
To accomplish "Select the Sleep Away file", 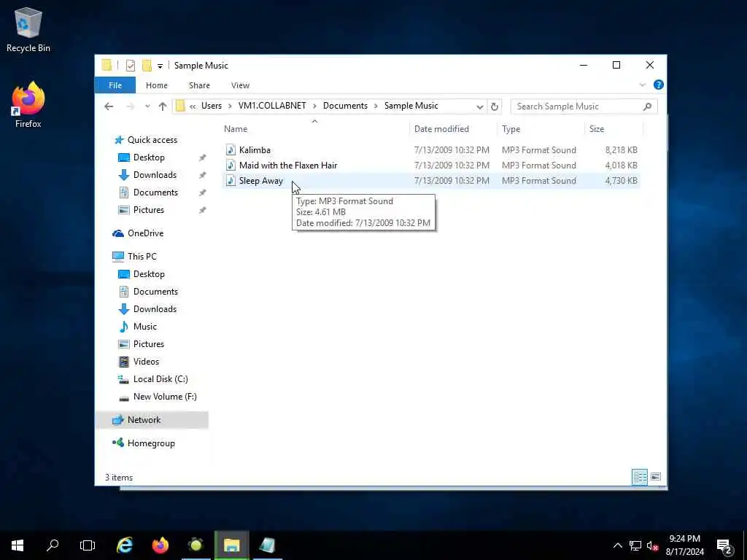I will coord(430,181).
